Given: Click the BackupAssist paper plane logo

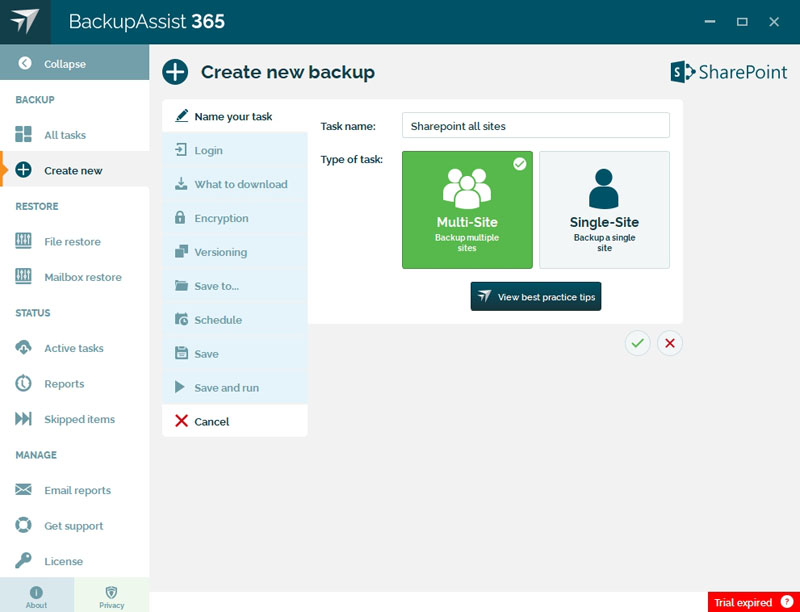Looking at the screenshot, I should coord(25,21).
